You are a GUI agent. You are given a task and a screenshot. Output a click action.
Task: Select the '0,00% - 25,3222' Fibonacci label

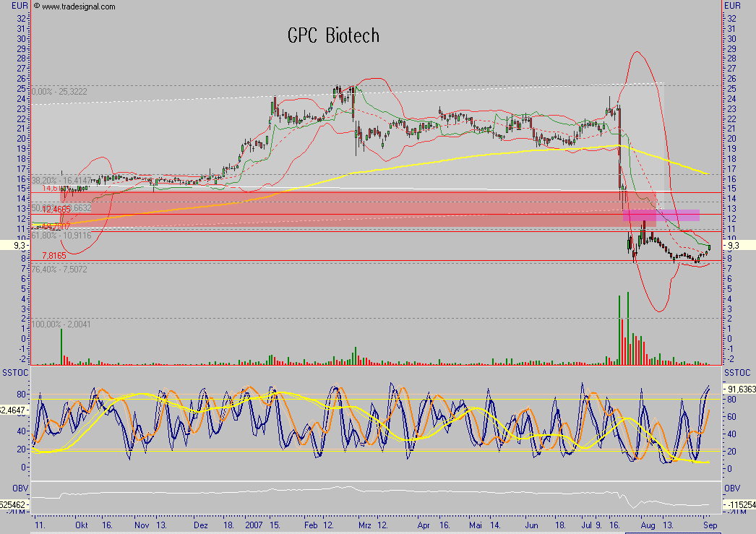coord(59,92)
